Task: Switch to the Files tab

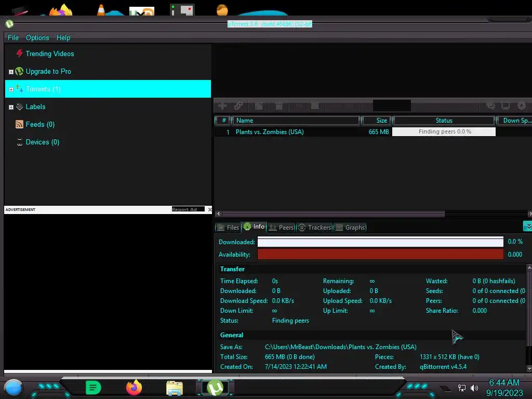Action: 229,228
